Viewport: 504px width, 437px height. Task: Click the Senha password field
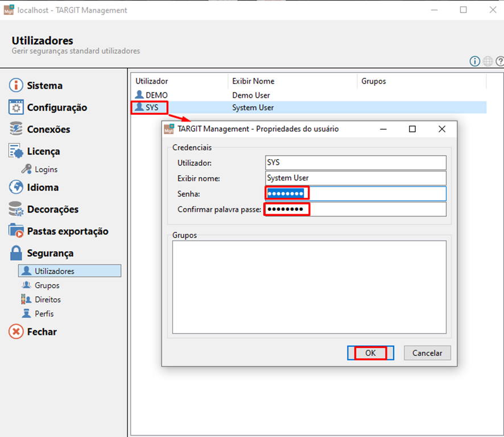pos(356,193)
